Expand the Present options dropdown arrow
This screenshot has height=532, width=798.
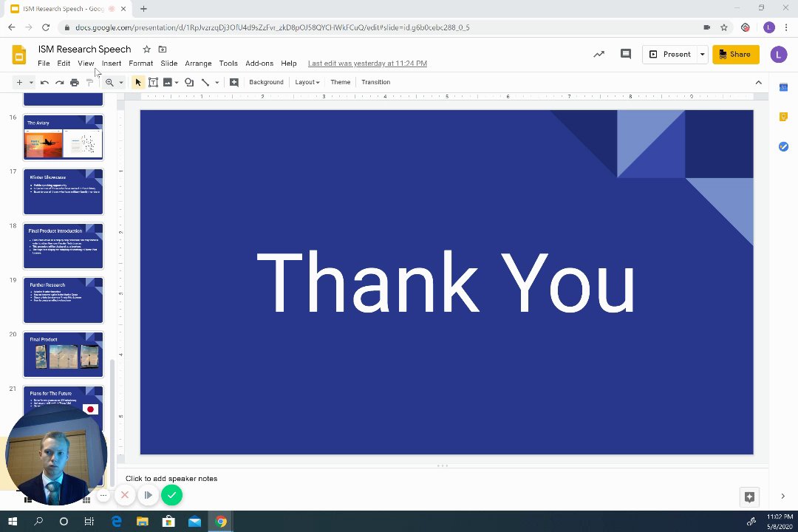tap(703, 55)
